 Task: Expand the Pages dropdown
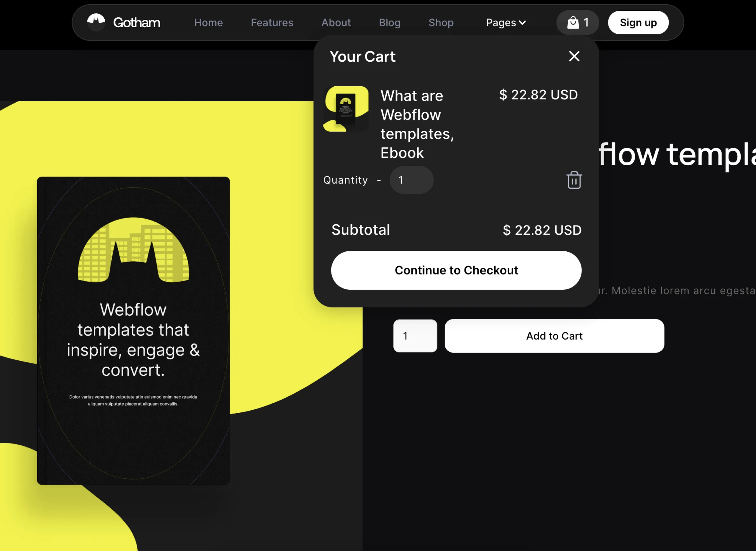[505, 22]
